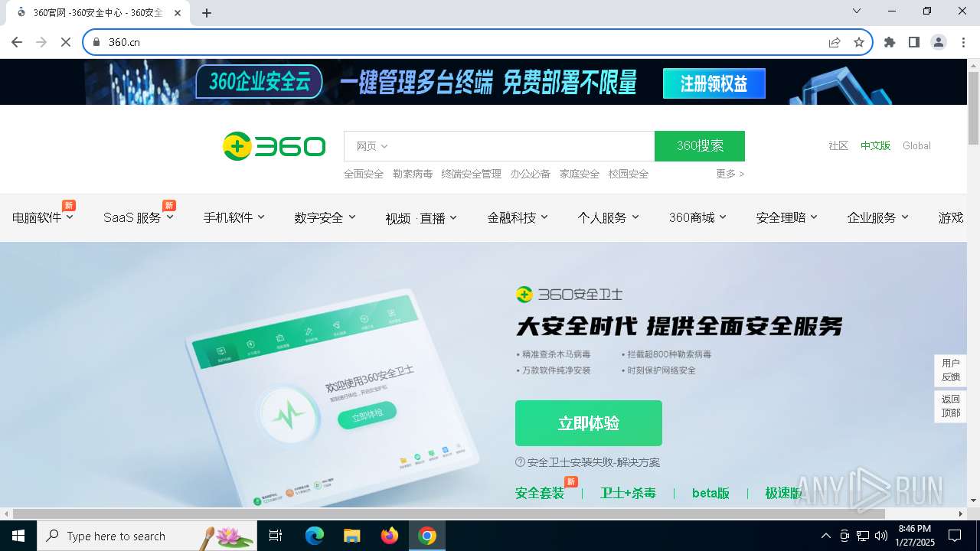Click the 用户反馈 side button
Viewport: 980px width, 551px height.
tap(950, 370)
